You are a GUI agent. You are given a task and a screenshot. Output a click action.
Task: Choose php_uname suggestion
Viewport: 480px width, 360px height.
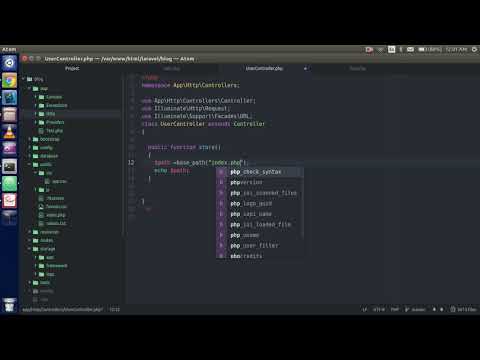260,235
